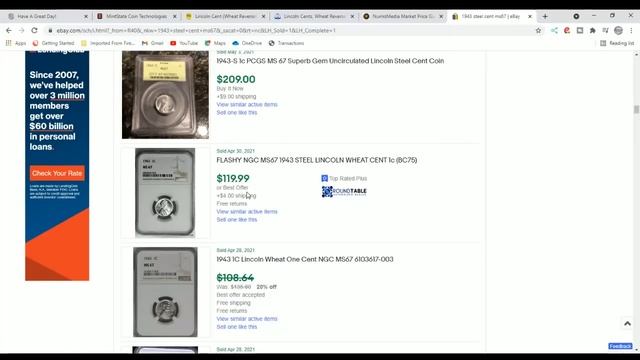Viewport: 640px width, 360px height.
Task: Click the $209.00 sold price
Action: (x=236, y=79)
